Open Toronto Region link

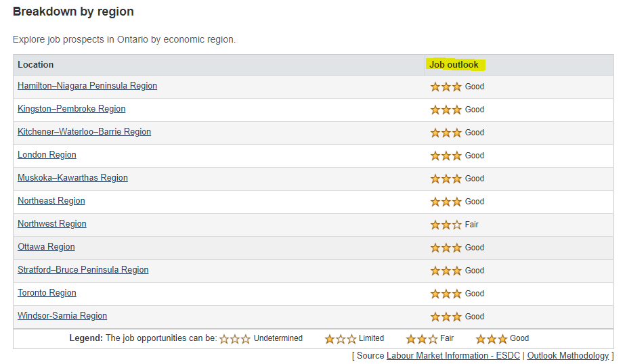pyautogui.click(x=47, y=293)
